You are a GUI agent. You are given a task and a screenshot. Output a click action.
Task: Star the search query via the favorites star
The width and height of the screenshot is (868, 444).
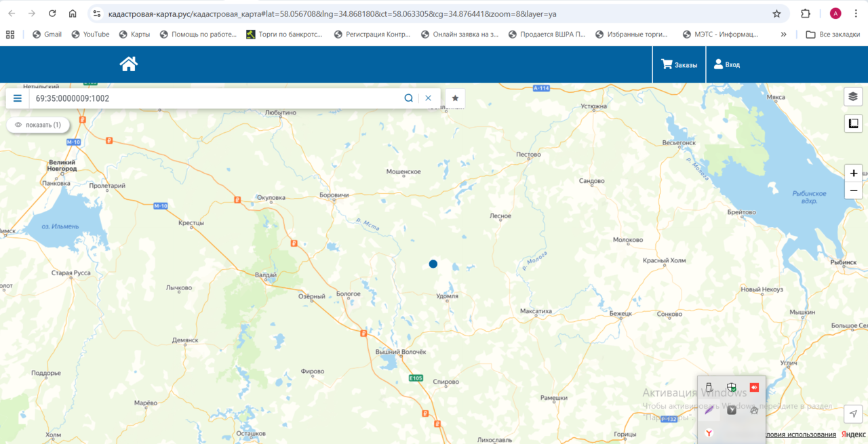pos(454,98)
